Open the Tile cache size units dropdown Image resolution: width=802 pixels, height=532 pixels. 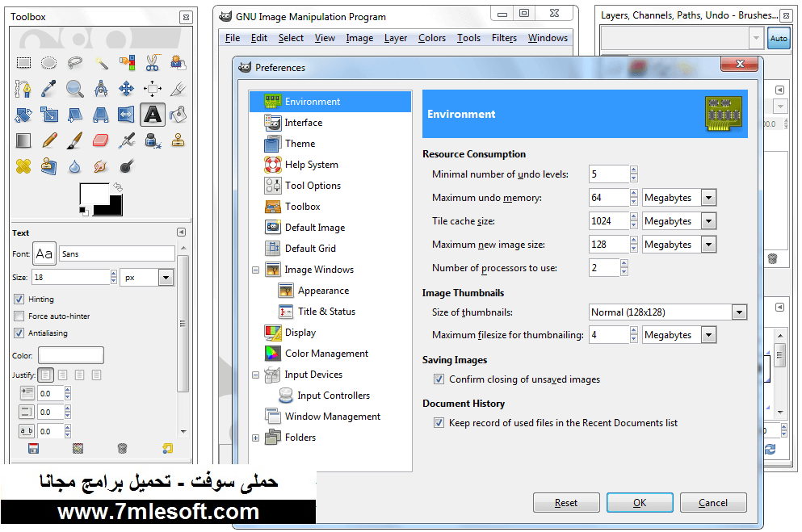pyautogui.click(x=708, y=221)
